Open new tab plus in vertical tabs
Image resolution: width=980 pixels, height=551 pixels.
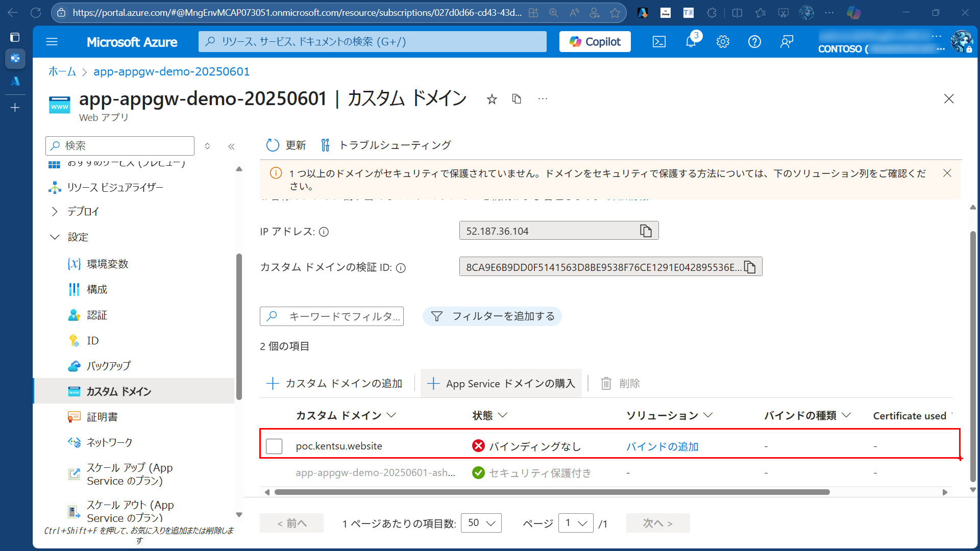click(x=15, y=108)
